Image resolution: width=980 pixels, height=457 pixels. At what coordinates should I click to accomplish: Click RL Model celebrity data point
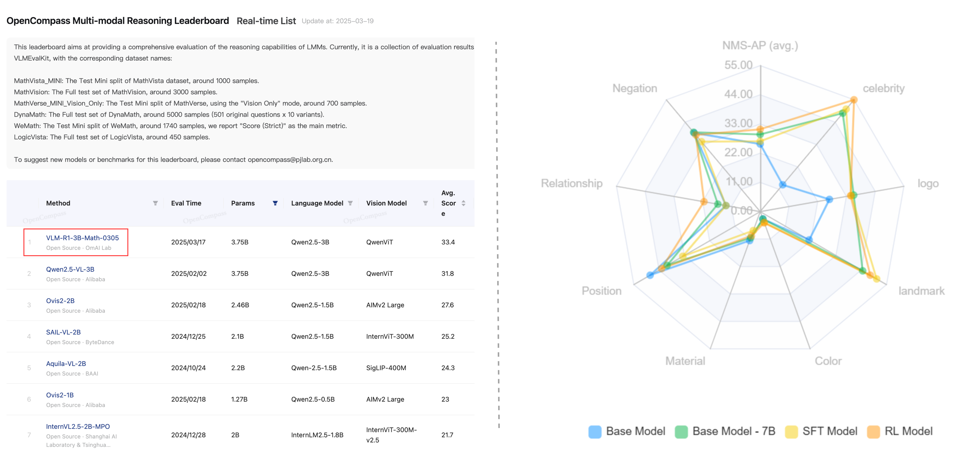pyautogui.click(x=854, y=100)
